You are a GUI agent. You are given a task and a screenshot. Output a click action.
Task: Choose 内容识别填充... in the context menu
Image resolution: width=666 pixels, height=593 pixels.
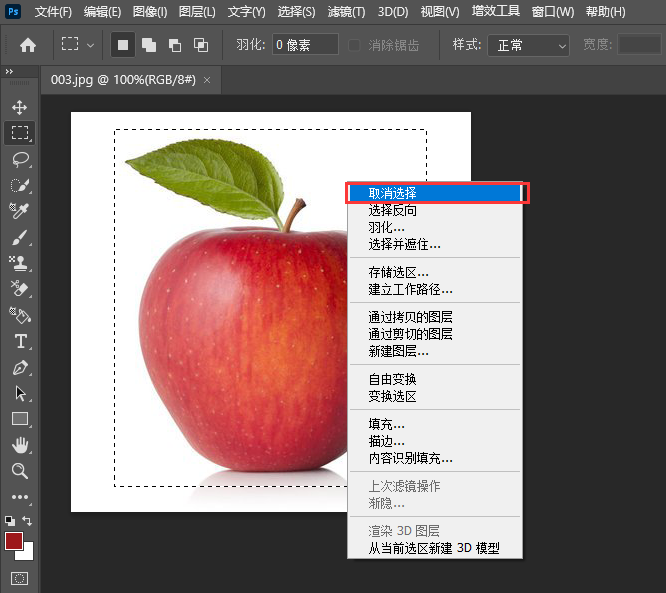[x=436, y=458]
